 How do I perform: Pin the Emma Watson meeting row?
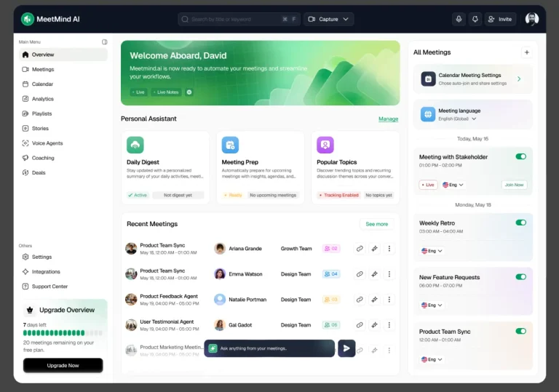click(x=374, y=274)
